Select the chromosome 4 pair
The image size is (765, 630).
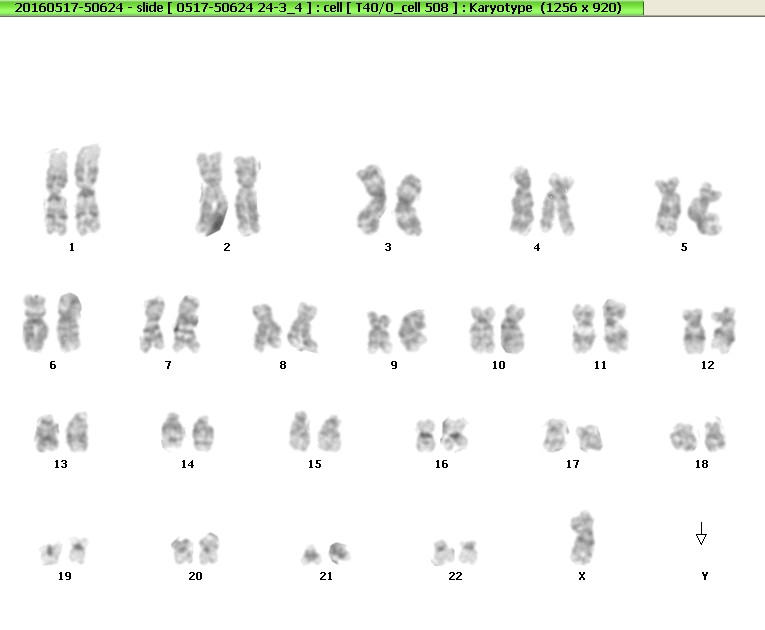(542, 201)
